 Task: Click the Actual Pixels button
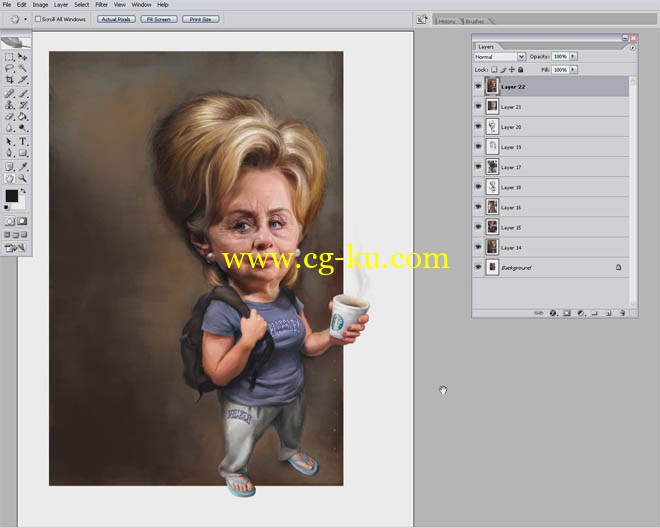click(x=116, y=19)
